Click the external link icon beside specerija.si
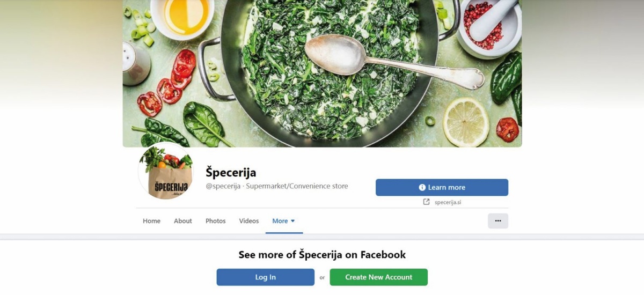The image size is (644, 295). (x=427, y=202)
